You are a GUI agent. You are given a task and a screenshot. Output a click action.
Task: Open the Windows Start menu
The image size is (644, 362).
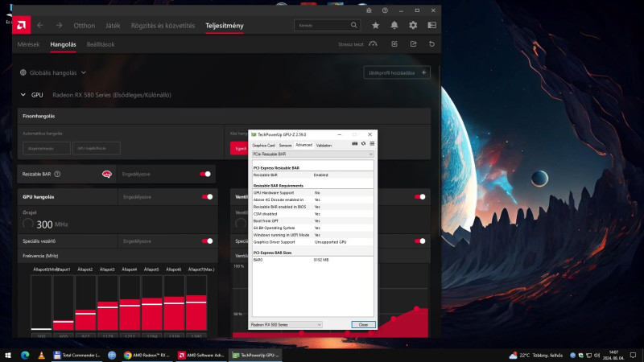click(8, 355)
